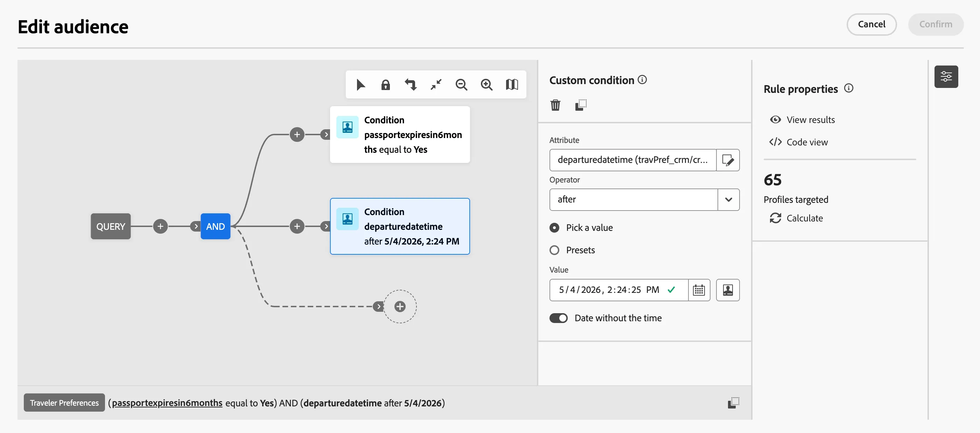The image size is (980, 433).
Task: Click the chevron before the passport condition
Action: point(325,135)
